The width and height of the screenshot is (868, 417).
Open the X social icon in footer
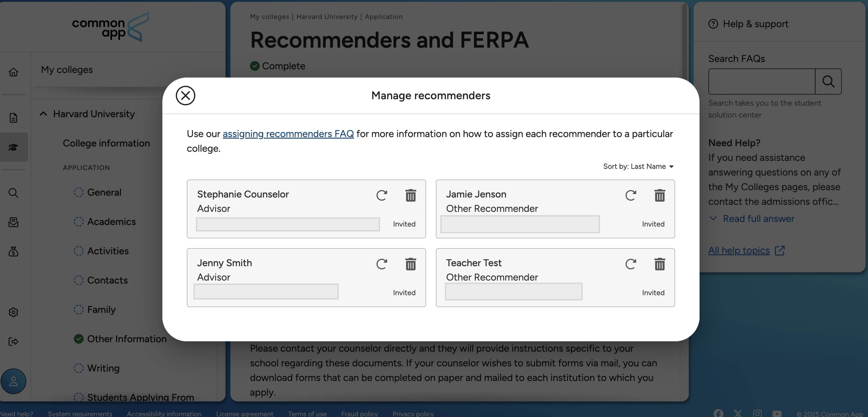[738, 413]
